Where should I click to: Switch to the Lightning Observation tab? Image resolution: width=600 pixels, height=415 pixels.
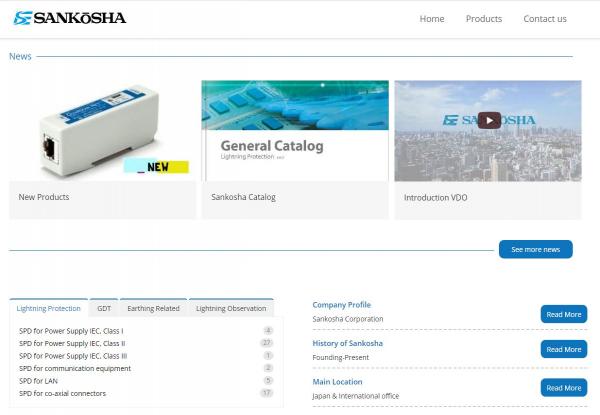231,308
